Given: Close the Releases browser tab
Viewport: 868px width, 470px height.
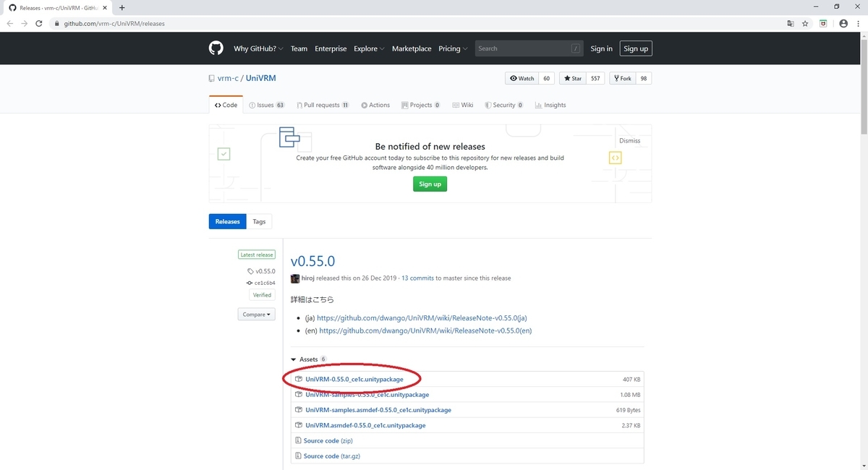Looking at the screenshot, I should pos(105,7).
